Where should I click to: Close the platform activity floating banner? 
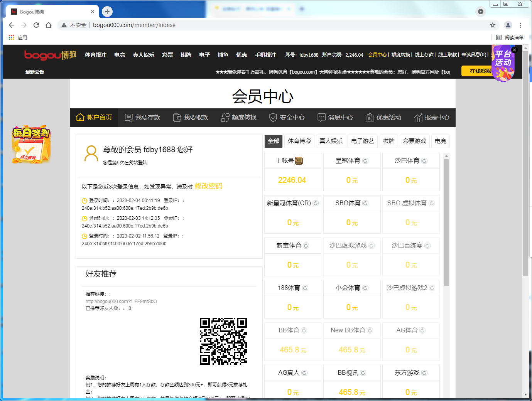(x=514, y=50)
